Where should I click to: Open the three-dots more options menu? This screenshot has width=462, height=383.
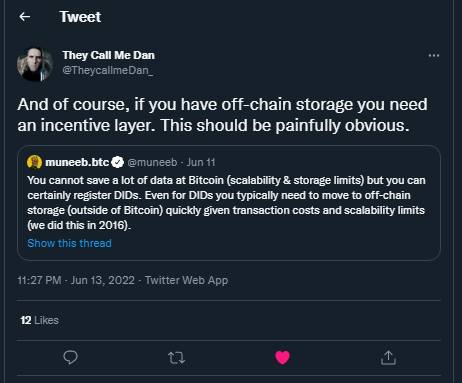click(434, 56)
